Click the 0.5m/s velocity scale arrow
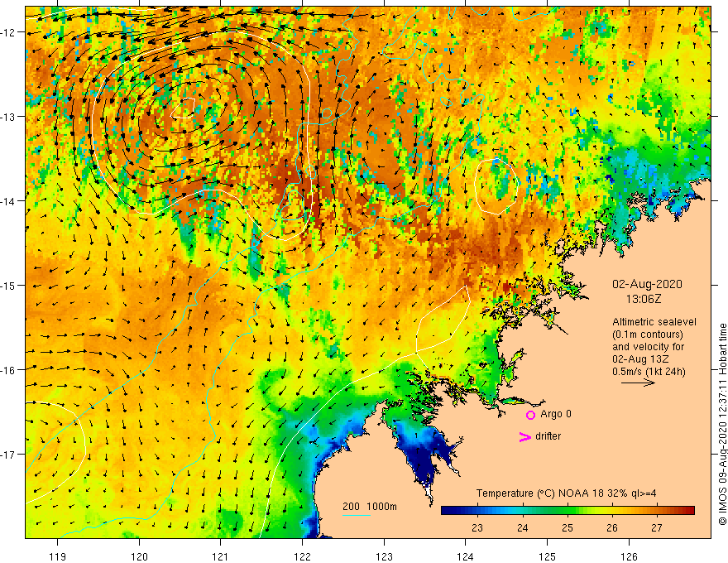728x563 pixels. 639,383
